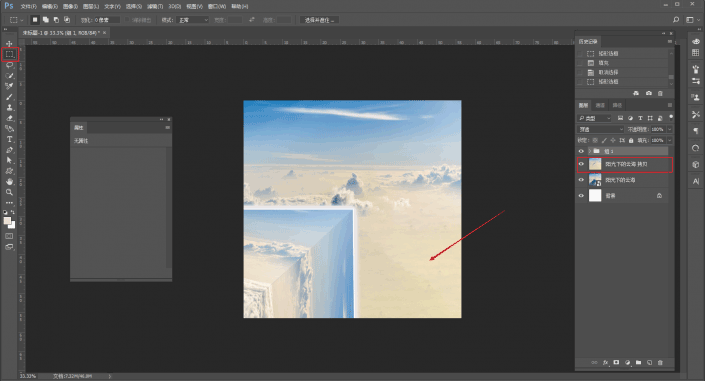Open the layer filter type dropdown
This screenshot has width=705, height=381.
coord(594,118)
